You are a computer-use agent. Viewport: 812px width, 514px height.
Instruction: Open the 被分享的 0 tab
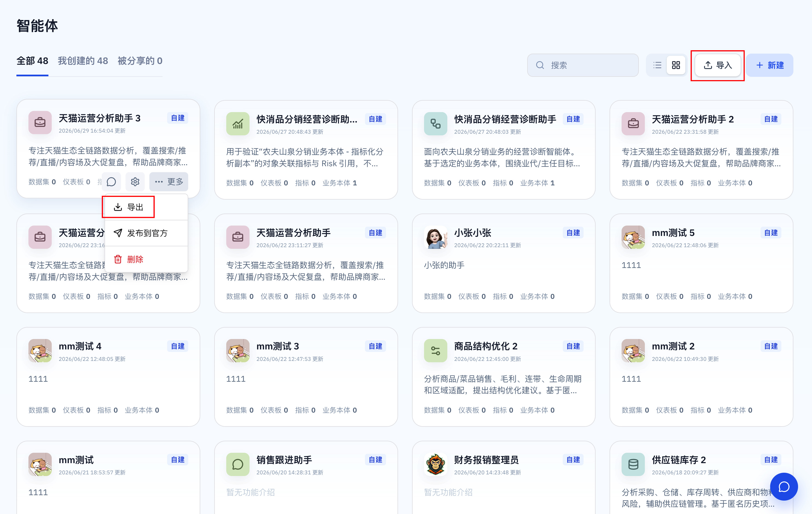[140, 61]
